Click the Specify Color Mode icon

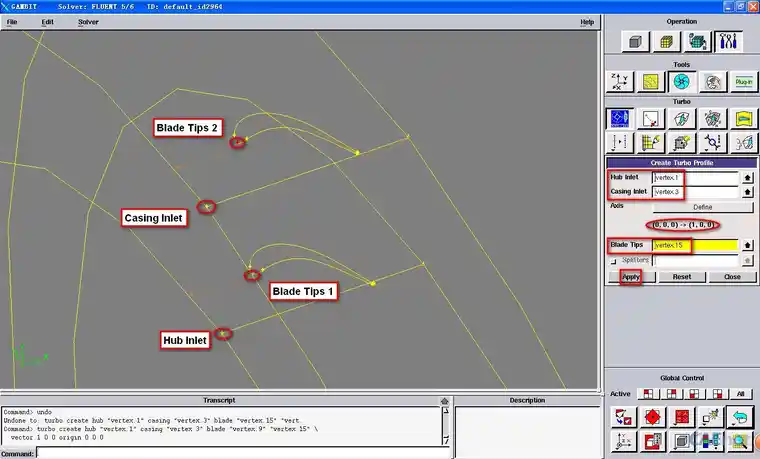[711, 441]
